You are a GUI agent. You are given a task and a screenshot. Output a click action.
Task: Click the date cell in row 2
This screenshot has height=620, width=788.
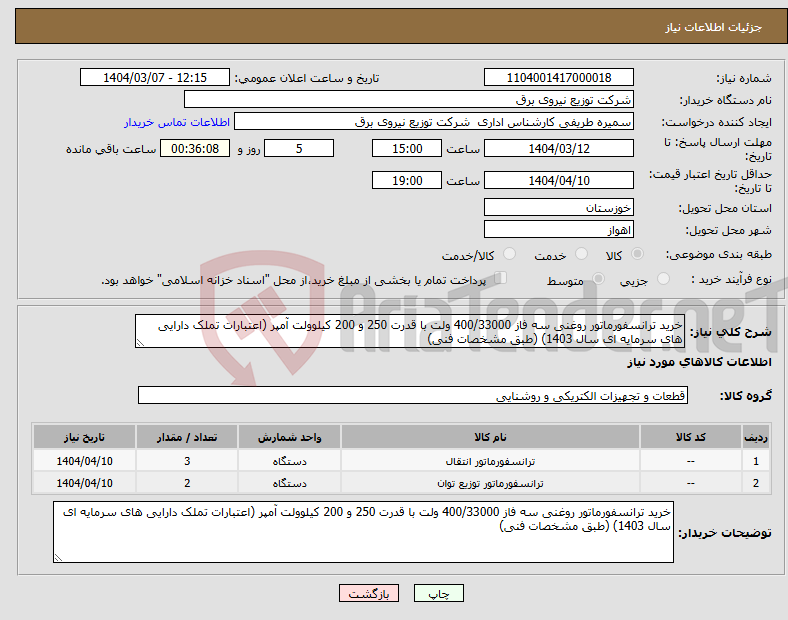coord(84,483)
